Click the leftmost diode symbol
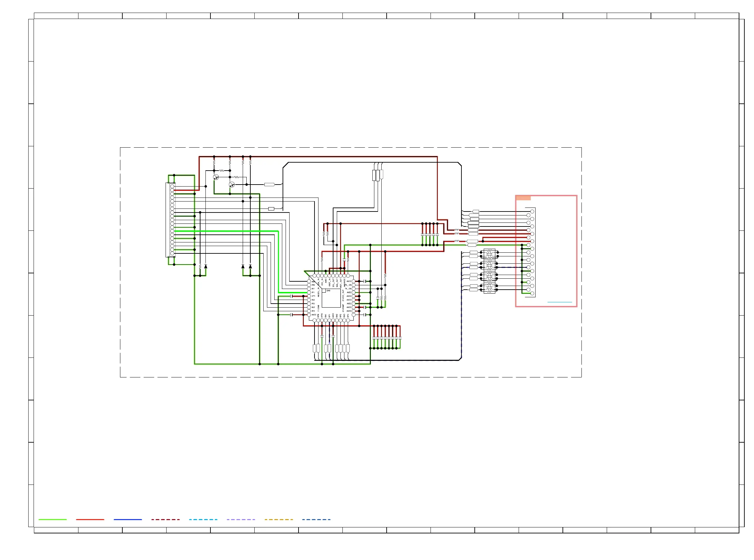The image size is (754, 560). click(x=206, y=266)
